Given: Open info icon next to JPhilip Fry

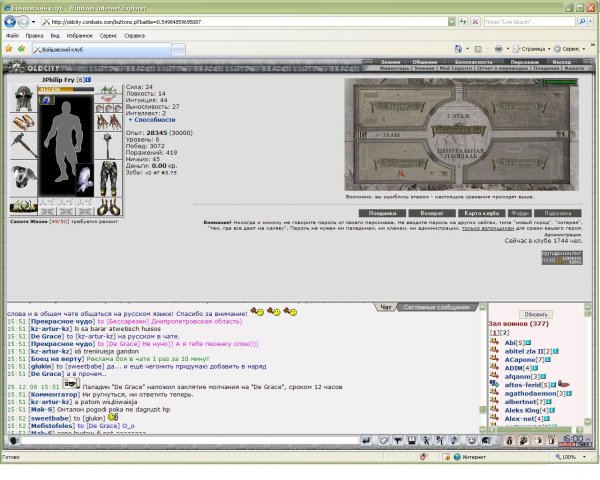Looking at the screenshot, I should [88, 80].
